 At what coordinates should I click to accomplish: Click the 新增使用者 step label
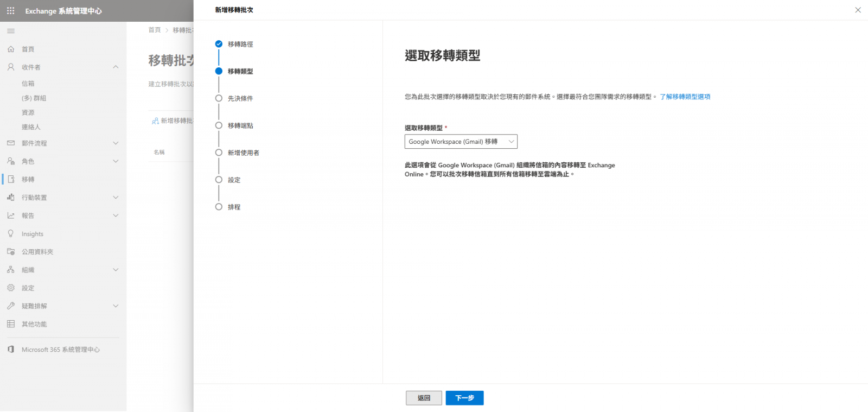[244, 153]
